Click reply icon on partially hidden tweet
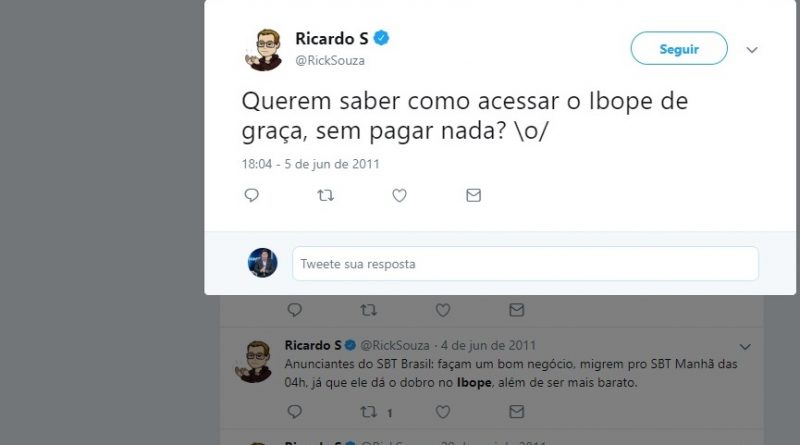The height and width of the screenshot is (445, 800). [294, 310]
